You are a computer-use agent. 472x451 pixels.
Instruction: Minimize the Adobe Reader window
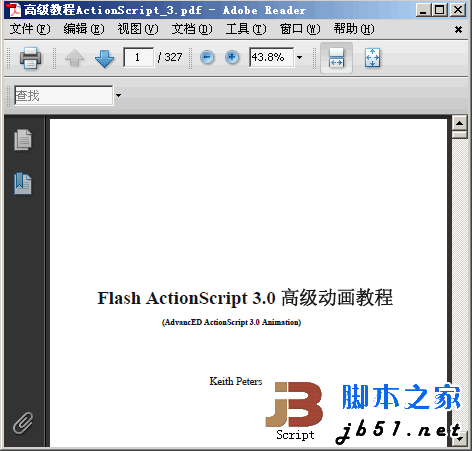tap(423, 10)
